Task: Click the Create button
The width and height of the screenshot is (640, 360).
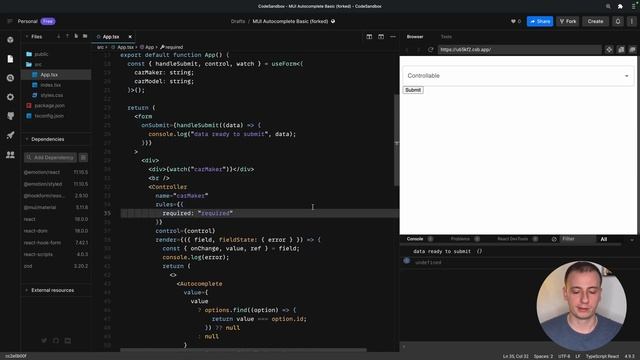Action: (x=595, y=21)
